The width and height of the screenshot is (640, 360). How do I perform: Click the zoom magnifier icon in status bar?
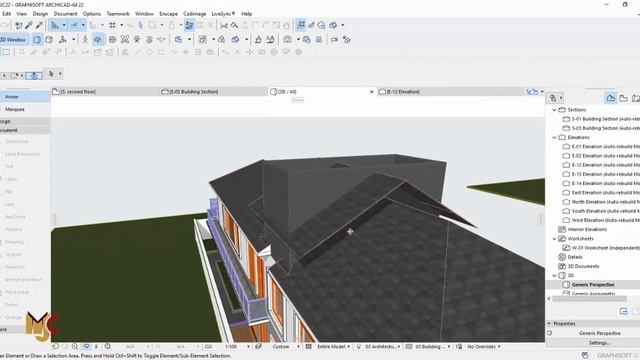[x=75, y=347]
